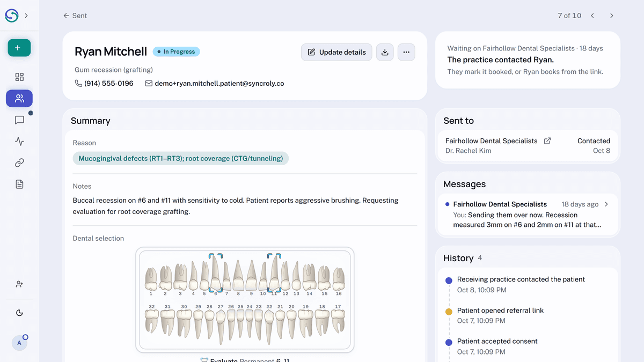Open the account avatar A
Screen dimensions: 644x362
pyautogui.click(x=19, y=343)
